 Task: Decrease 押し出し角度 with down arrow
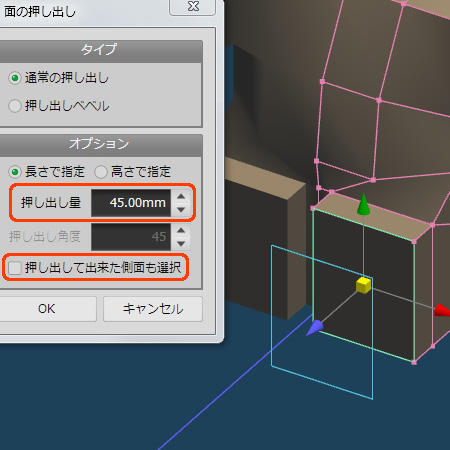(x=181, y=244)
